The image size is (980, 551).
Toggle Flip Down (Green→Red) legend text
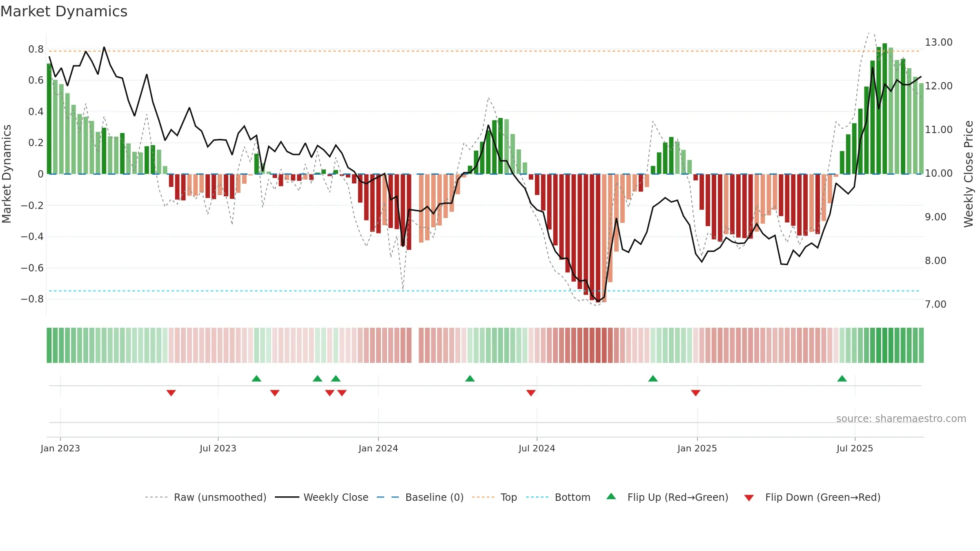[823, 497]
